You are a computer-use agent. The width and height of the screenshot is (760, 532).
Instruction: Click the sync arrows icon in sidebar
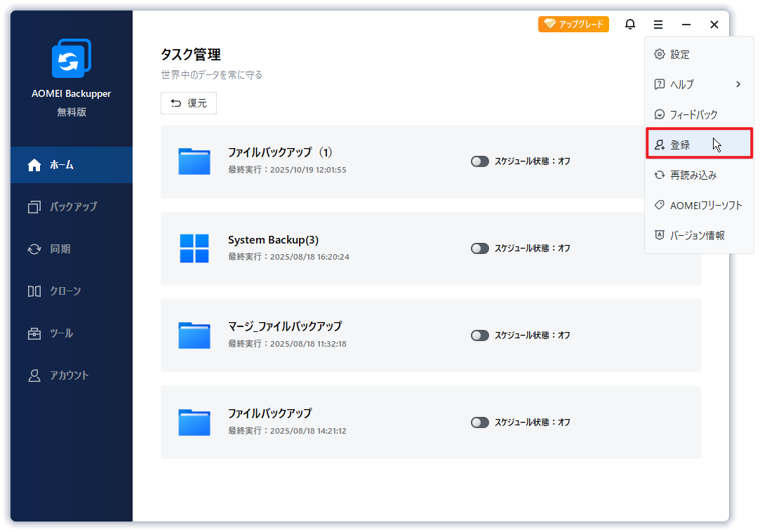[34, 249]
